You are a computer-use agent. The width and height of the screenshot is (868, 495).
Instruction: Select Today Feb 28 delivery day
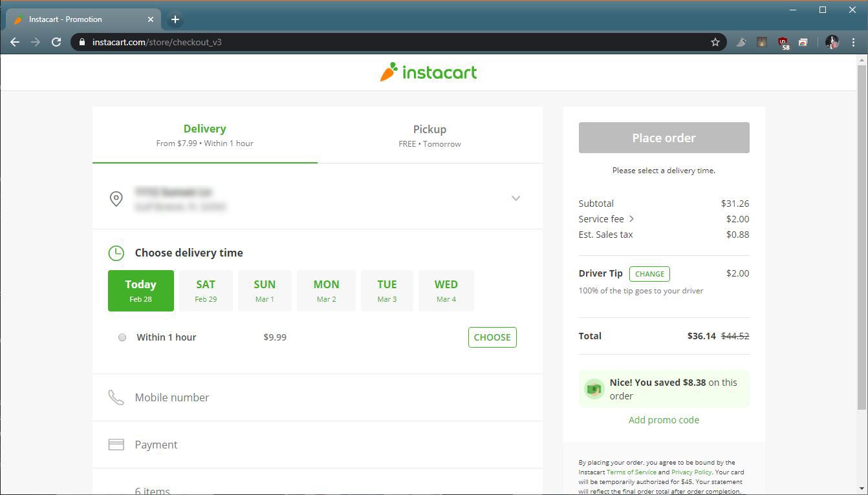tap(141, 291)
